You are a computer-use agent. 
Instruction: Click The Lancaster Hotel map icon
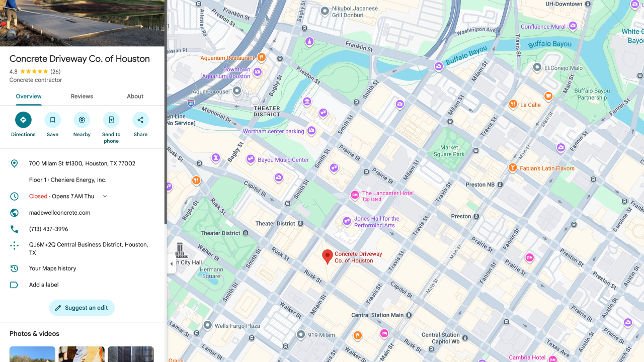(x=355, y=195)
